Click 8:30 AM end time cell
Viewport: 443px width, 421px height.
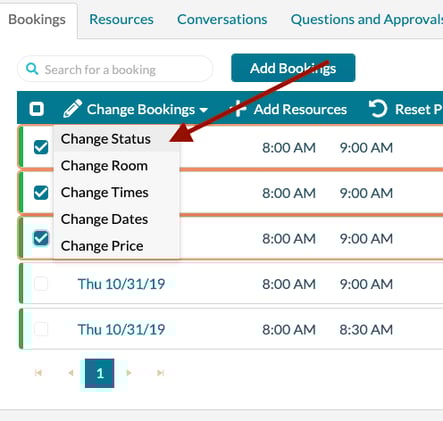366,329
